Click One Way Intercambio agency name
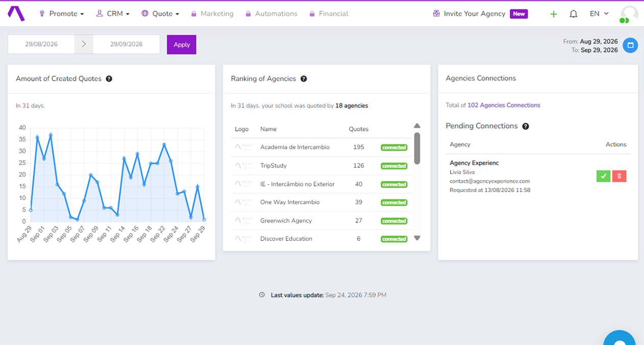Screen dimensions: 644x345 (290, 202)
